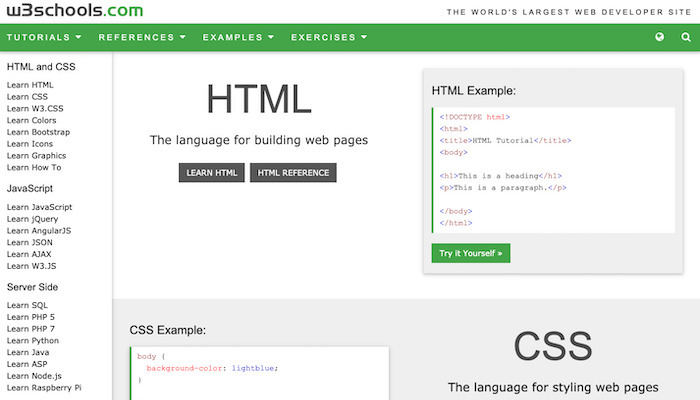Click the HTML REFERENCE button
Viewport: 700px width, 400px height.
tap(293, 173)
